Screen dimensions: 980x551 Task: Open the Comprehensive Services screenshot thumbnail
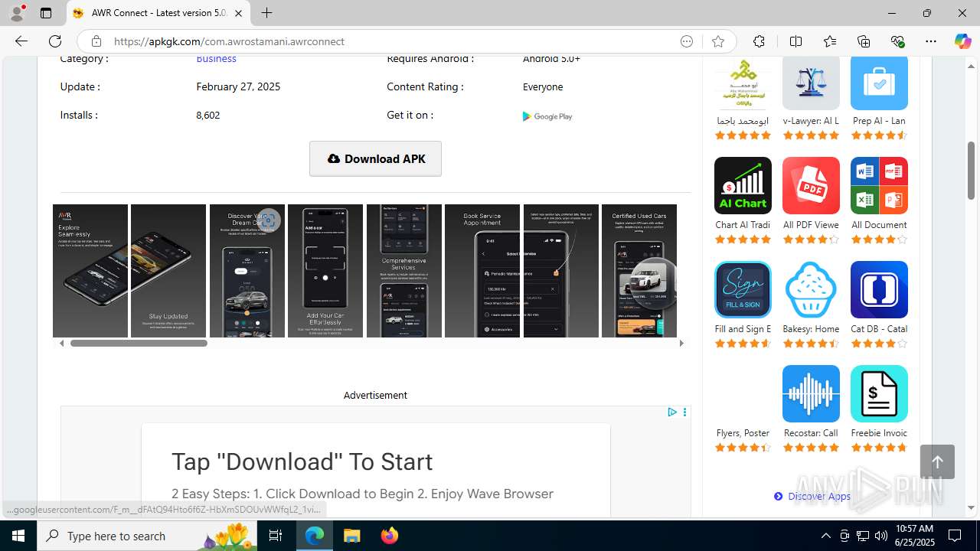point(404,270)
